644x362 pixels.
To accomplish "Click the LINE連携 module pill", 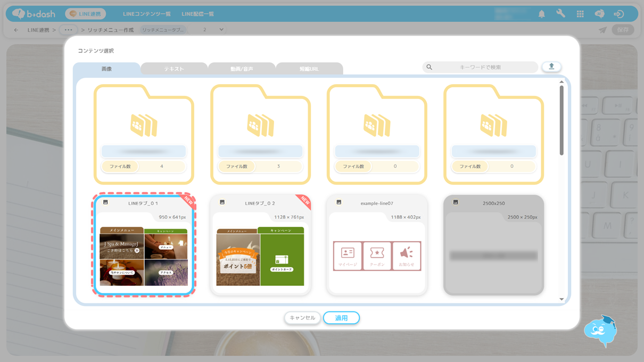I will pos(85,14).
